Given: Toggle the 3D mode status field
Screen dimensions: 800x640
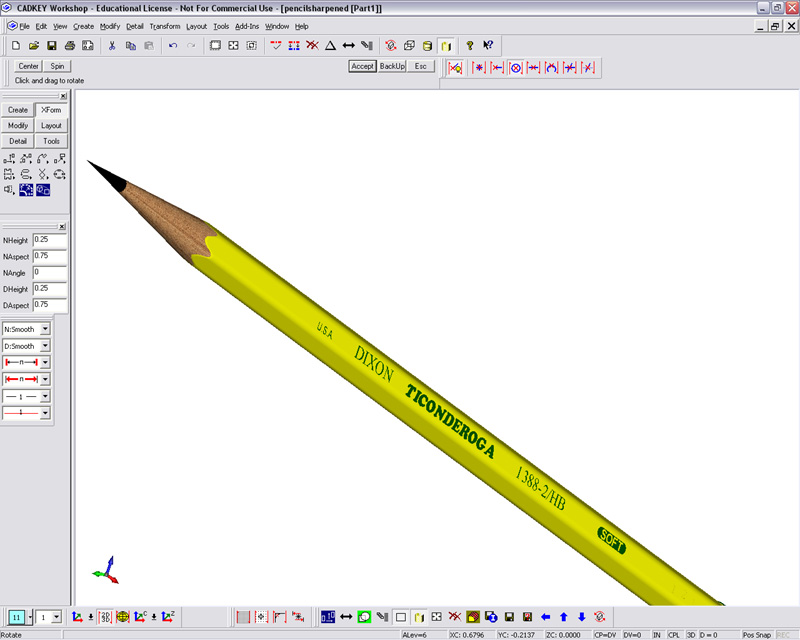Looking at the screenshot, I should 691,635.
